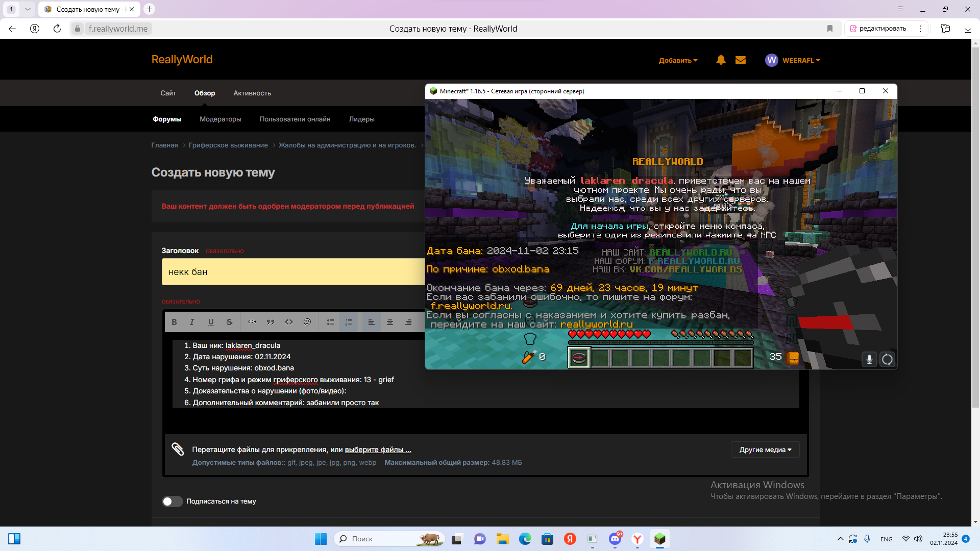Insert a quote block in the editor
The width and height of the screenshot is (980, 551).
[271, 322]
